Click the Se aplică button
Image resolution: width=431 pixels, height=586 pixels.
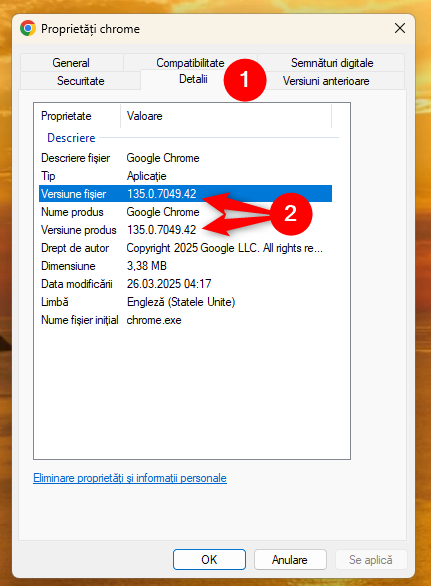(371, 559)
